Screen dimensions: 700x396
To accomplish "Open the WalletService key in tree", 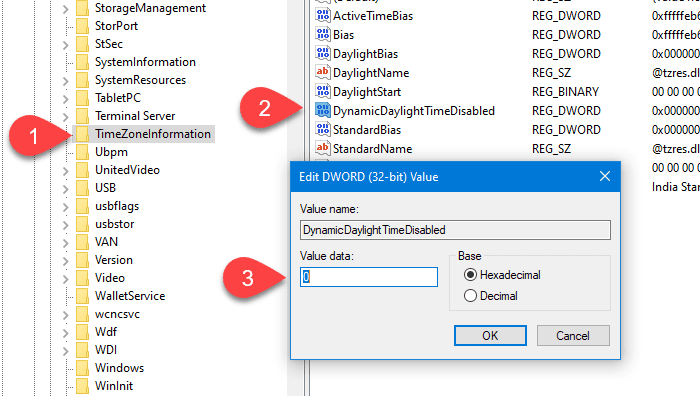I will (x=130, y=296).
